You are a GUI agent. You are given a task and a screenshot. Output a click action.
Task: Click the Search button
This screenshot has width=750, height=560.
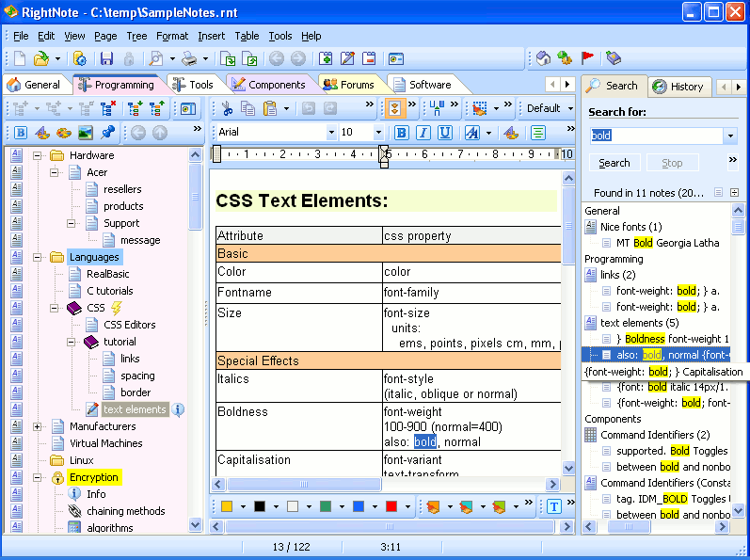pos(614,163)
